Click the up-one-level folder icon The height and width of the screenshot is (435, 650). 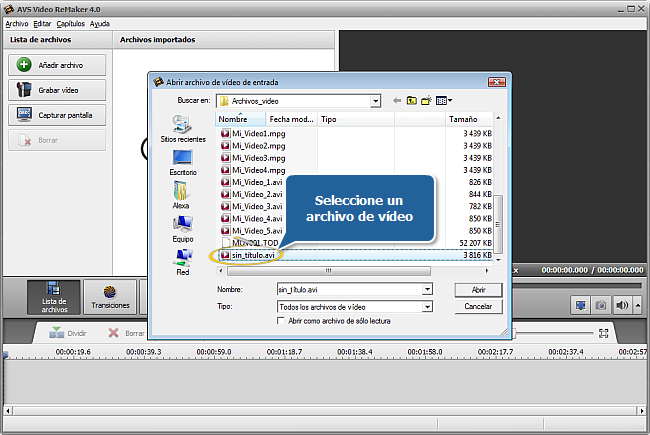411,101
